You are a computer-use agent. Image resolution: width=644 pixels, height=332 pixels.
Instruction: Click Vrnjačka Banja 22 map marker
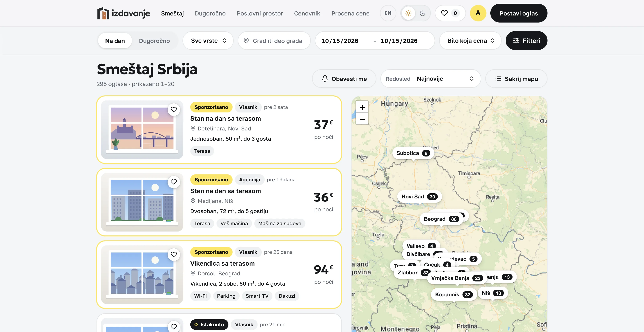457,278
